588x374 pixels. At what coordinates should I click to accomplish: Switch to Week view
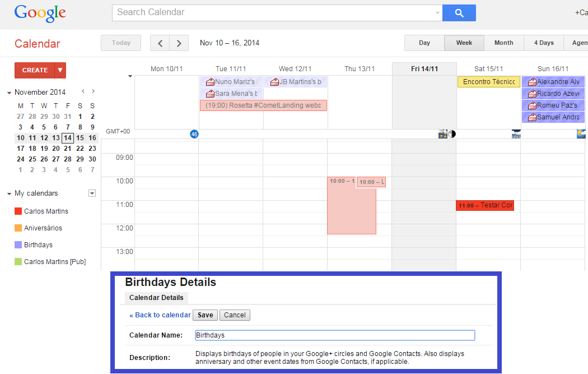pos(464,43)
